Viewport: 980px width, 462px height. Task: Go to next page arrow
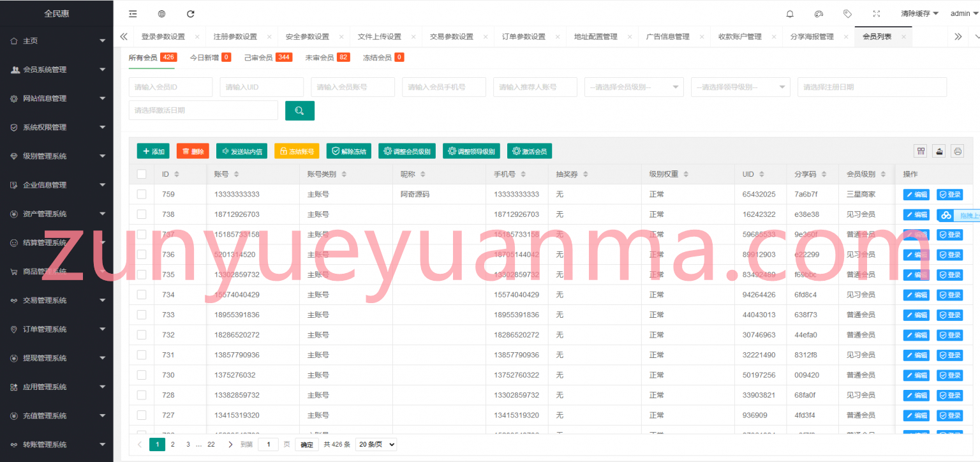230,444
